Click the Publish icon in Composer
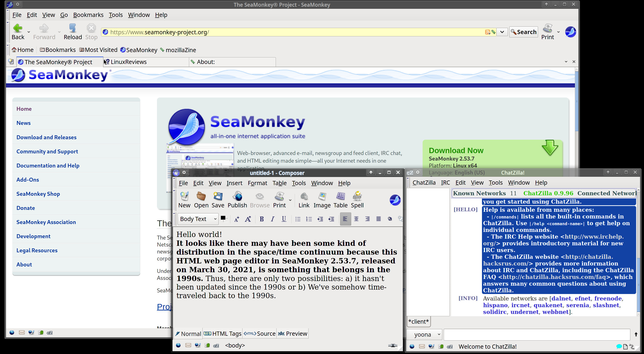Viewport: 644px width, 354px height. pyautogui.click(x=237, y=200)
